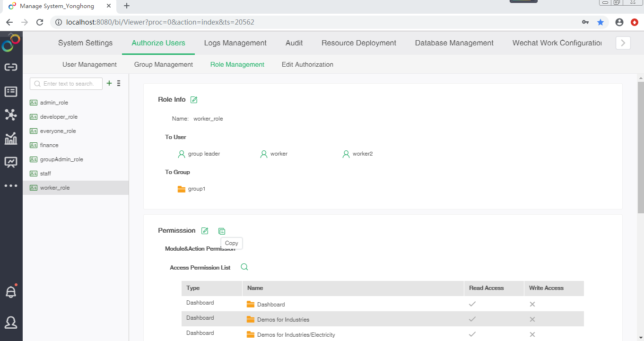Toggle Write Access for Demos for Industries row
Screen dimensions: 644x341
(532, 319)
